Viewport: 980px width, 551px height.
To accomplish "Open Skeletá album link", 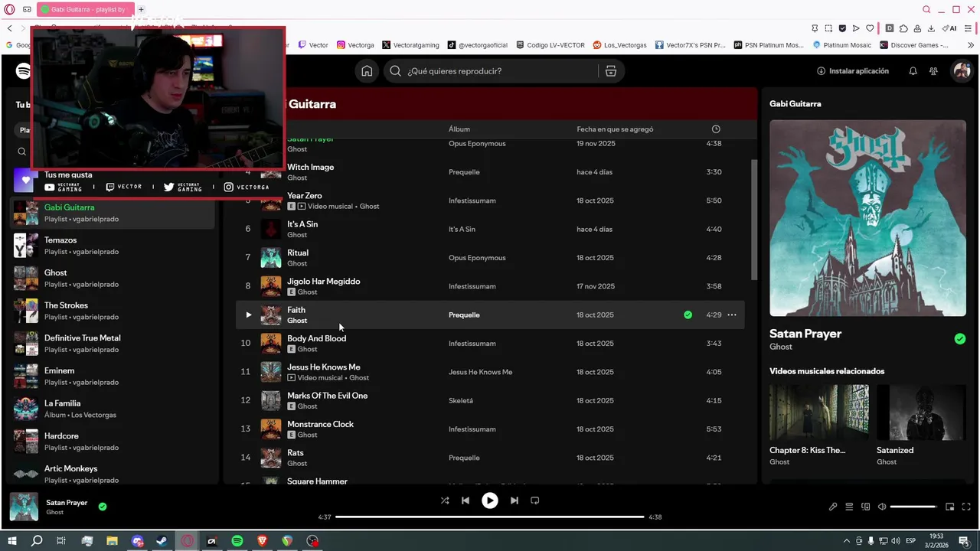I will (x=461, y=400).
